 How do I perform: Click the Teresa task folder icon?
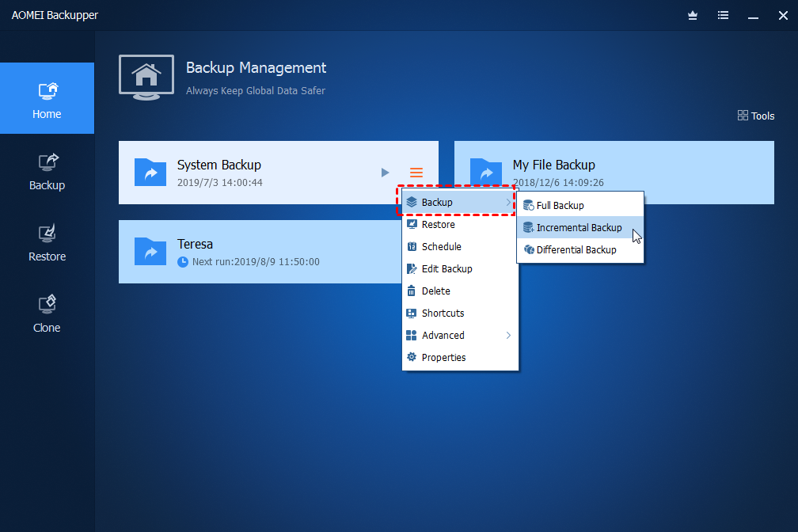(150, 252)
